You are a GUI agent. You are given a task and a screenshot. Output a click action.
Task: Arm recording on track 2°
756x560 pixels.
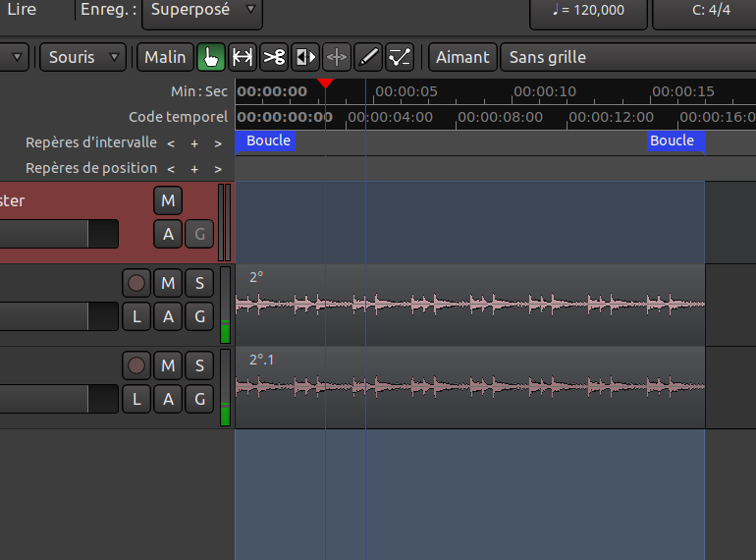(136, 284)
